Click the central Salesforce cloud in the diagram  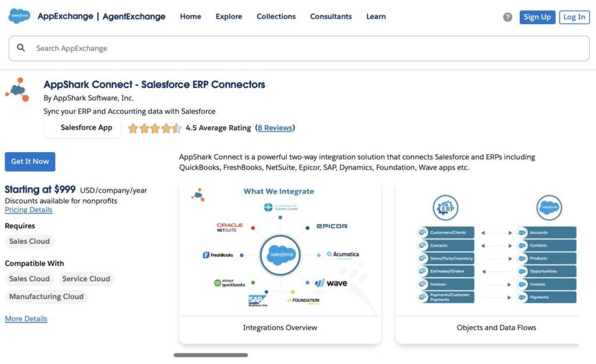tap(280, 254)
